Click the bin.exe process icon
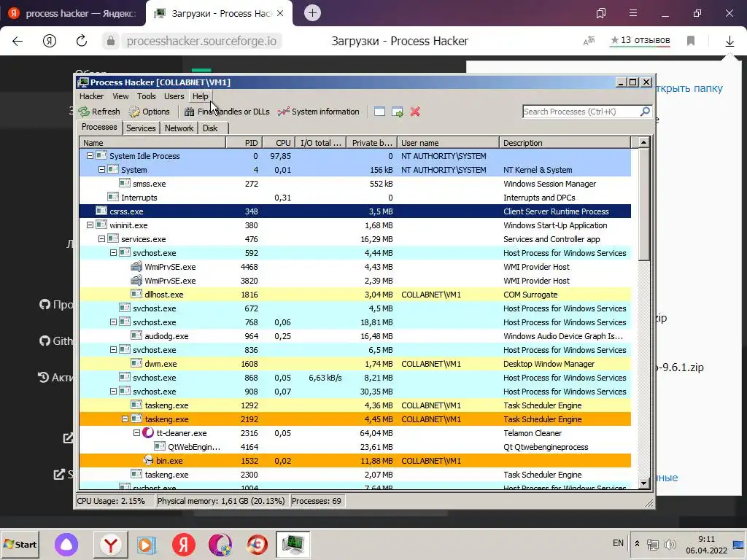The image size is (747, 560). coord(148,461)
